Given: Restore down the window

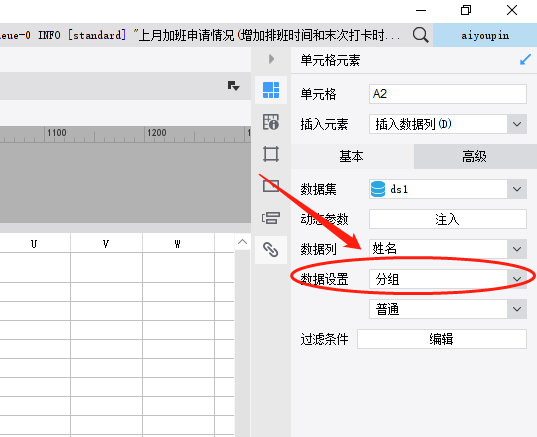Looking at the screenshot, I should click(466, 10).
